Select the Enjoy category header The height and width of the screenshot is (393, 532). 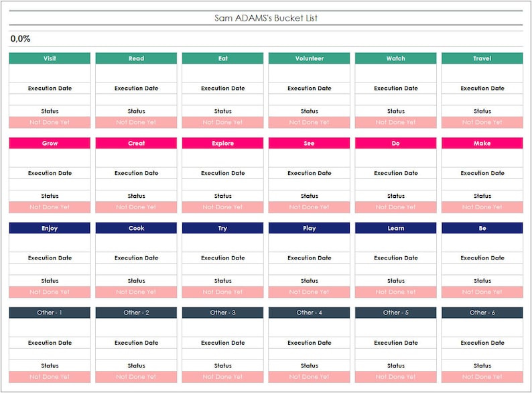pyautogui.click(x=50, y=228)
